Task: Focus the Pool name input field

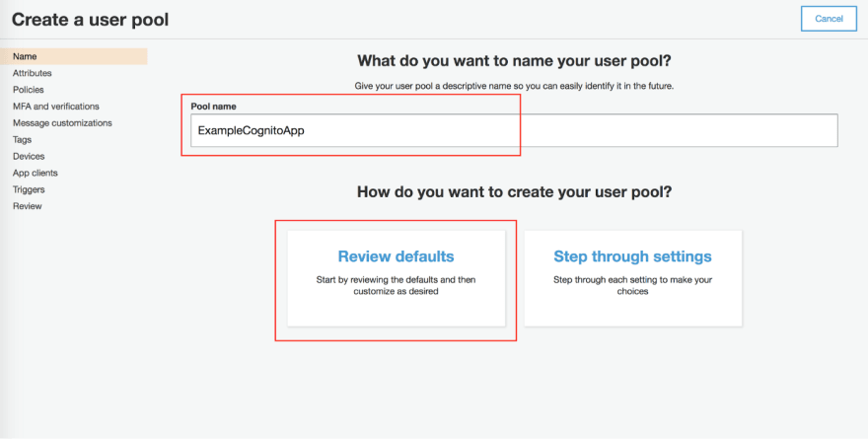Action: coord(514,130)
